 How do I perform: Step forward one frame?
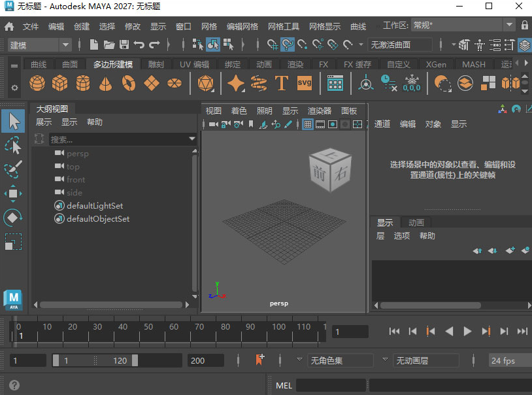point(504,331)
